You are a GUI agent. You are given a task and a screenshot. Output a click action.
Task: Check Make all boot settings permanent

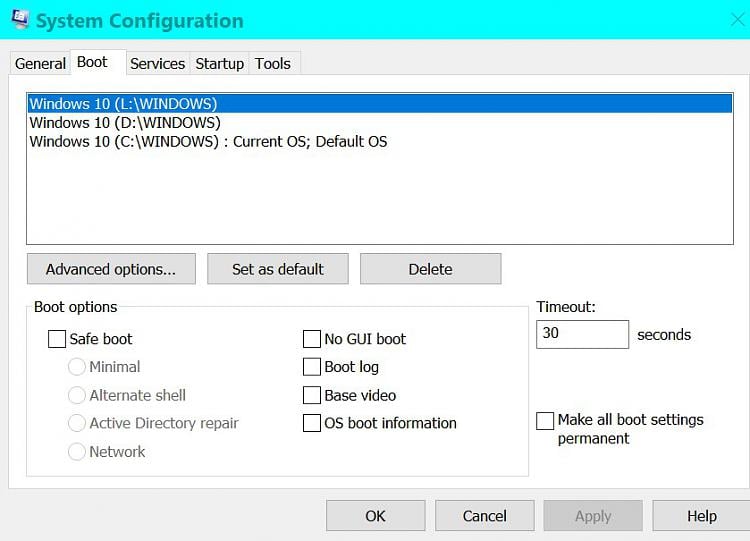coord(545,421)
